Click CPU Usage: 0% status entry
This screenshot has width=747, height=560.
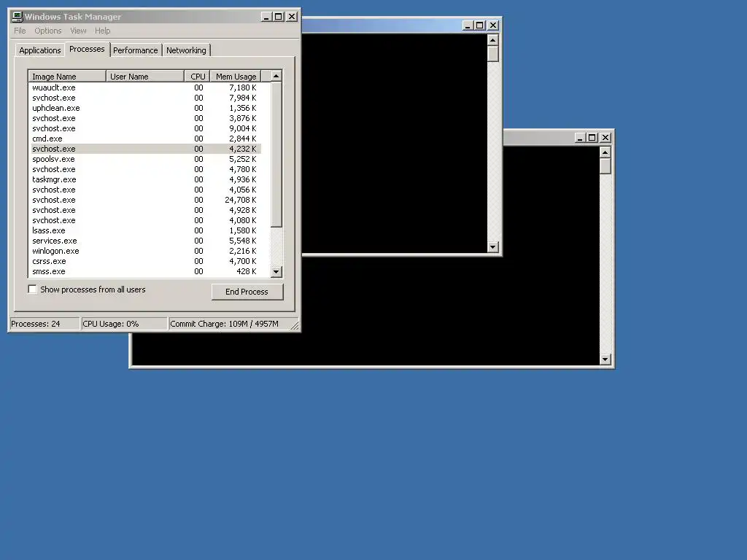coord(124,324)
